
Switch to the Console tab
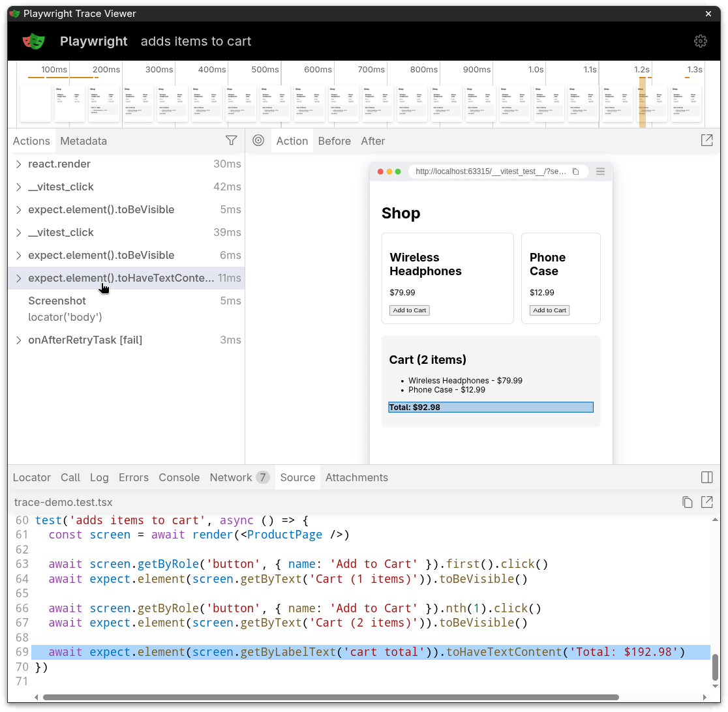coord(179,477)
